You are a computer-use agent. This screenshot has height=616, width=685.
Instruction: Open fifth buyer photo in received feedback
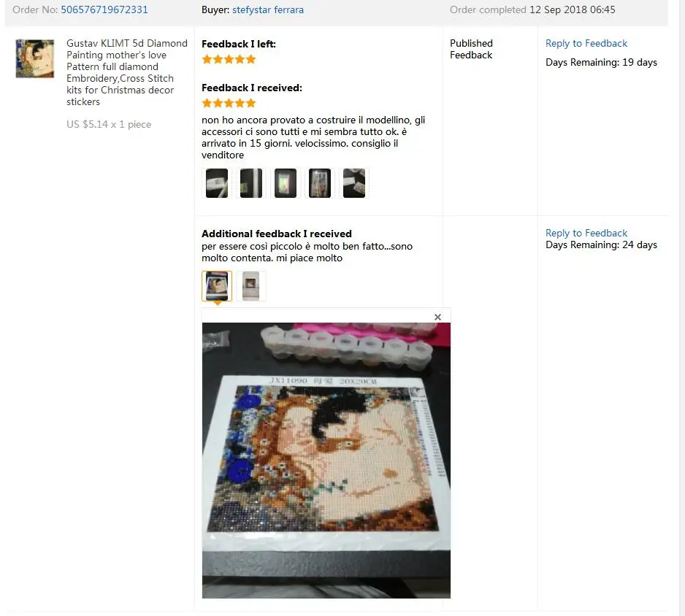[354, 183]
